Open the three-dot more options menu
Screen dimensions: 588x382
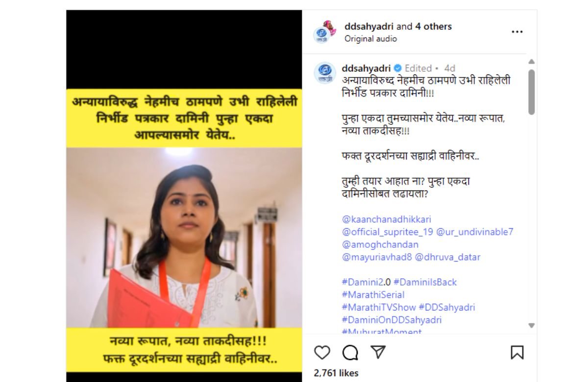[x=517, y=32]
